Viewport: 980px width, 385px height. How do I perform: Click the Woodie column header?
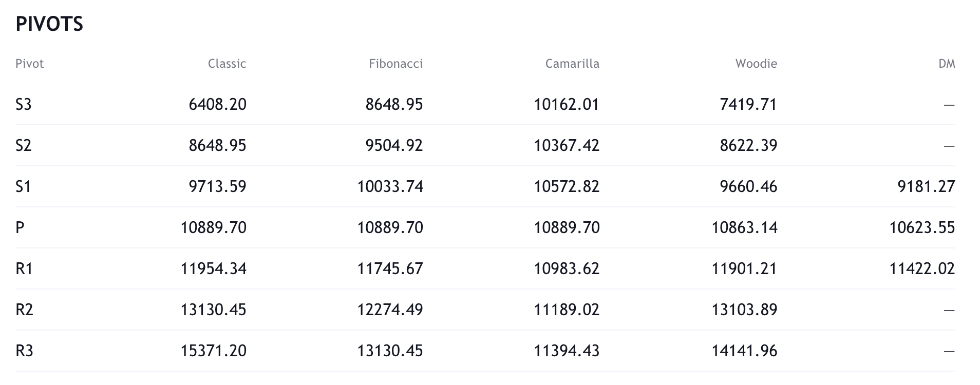(x=756, y=64)
